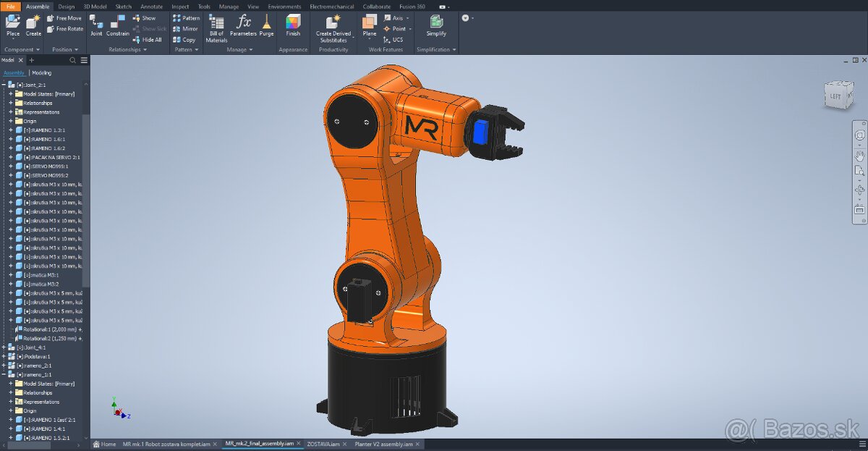
Task: Open the Axis work feature dropdown
Action: [x=406, y=17]
